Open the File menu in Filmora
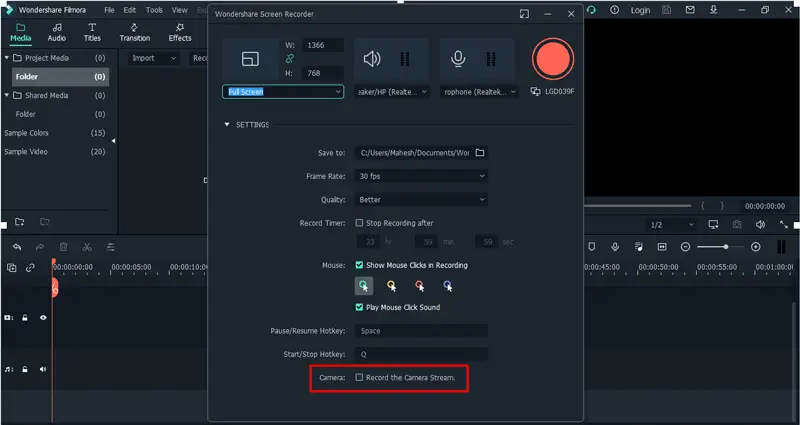Screen dimensions: 800x425 [109, 10]
